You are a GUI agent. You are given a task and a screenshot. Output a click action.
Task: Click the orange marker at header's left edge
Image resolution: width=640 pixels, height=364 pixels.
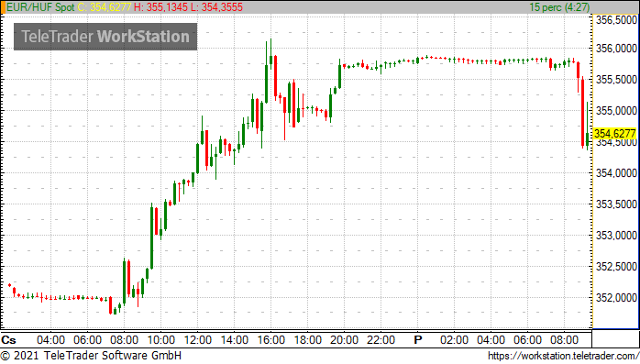[3, 7]
